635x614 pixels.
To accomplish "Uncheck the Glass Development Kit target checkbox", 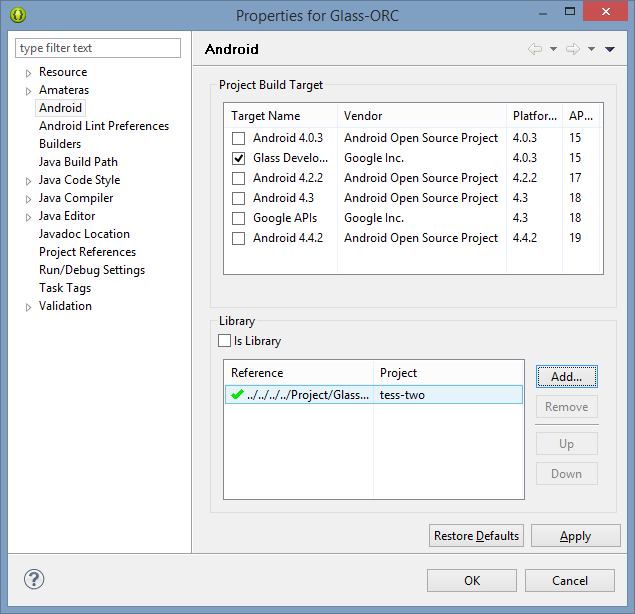I will click(x=238, y=158).
